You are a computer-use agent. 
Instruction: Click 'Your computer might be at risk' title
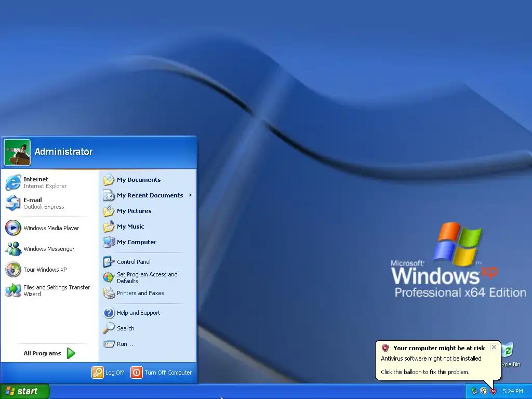click(439, 348)
